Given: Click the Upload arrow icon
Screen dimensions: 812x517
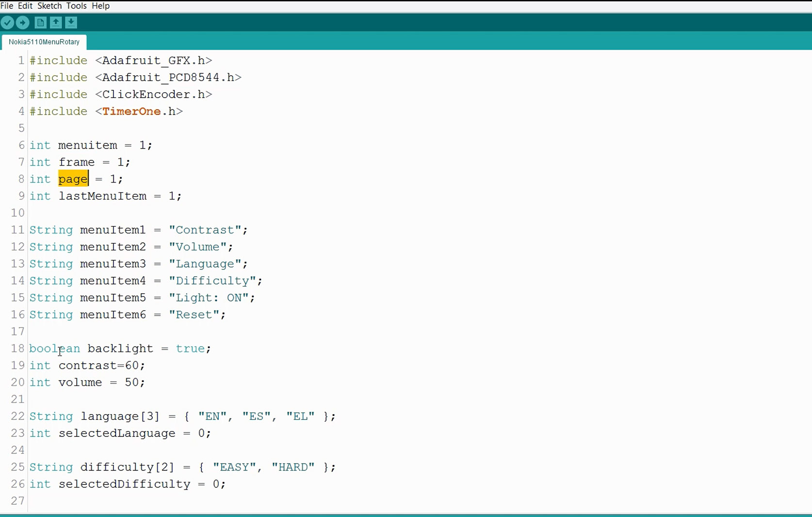Looking at the screenshot, I should [23, 22].
